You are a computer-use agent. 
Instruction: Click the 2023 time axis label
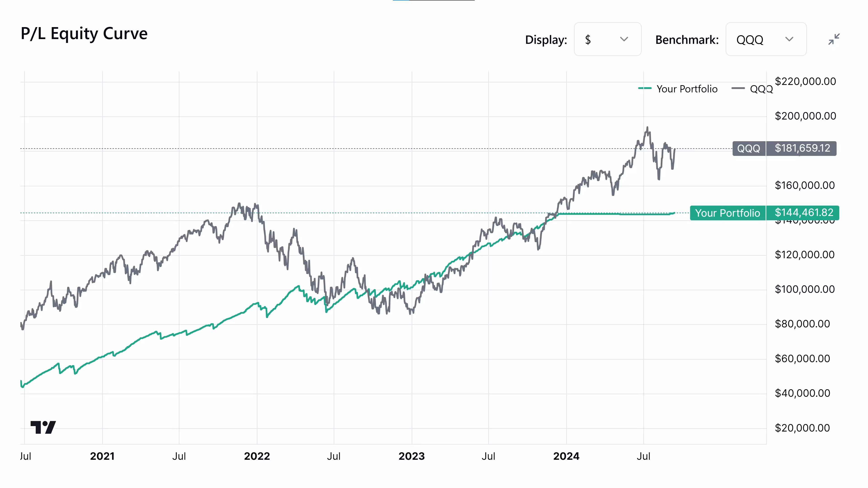(x=411, y=456)
